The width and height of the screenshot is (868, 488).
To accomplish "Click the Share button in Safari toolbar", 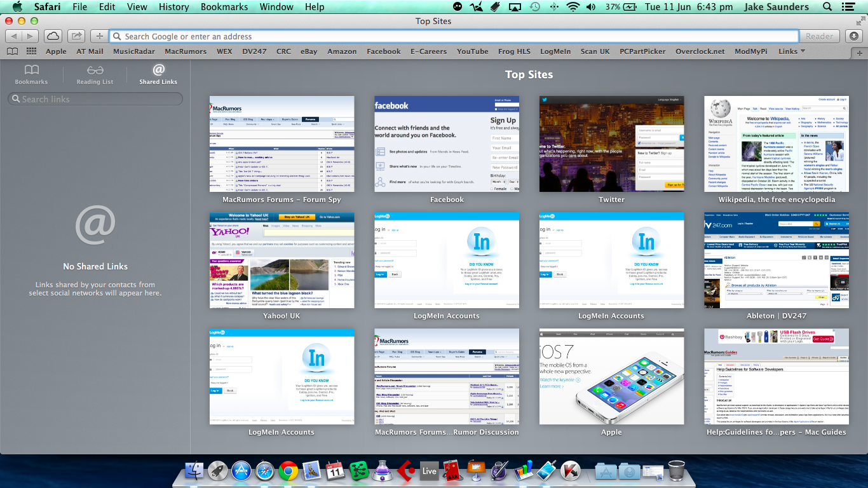I will point(76,36).
